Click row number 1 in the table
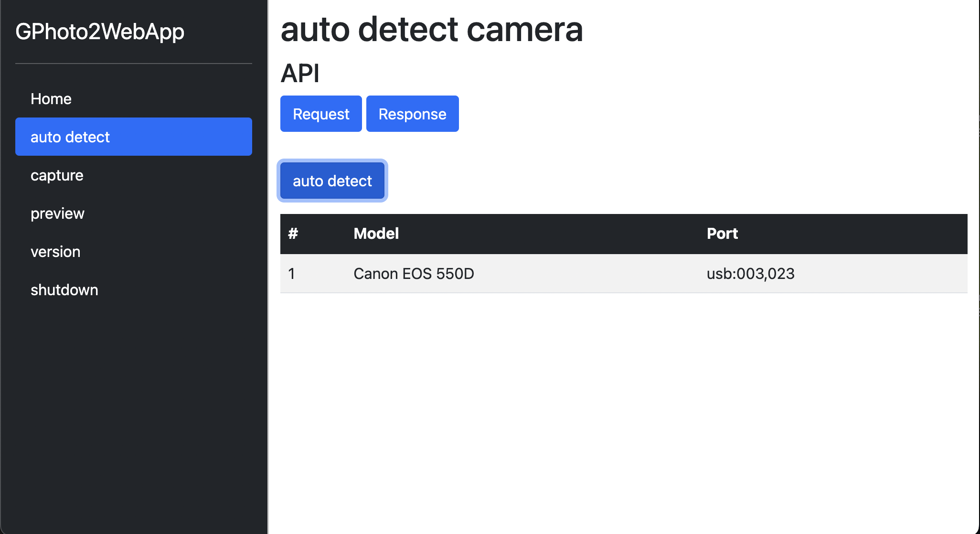This screenshot has height=534, width=980. point(313,274)
